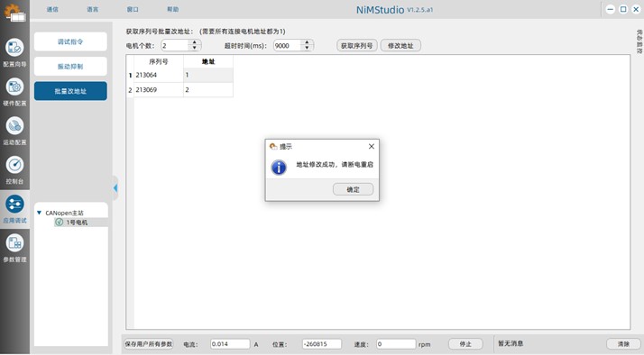Open the 控制台 gauge icon
The image size is (644, 355).
tap(14, 165)
